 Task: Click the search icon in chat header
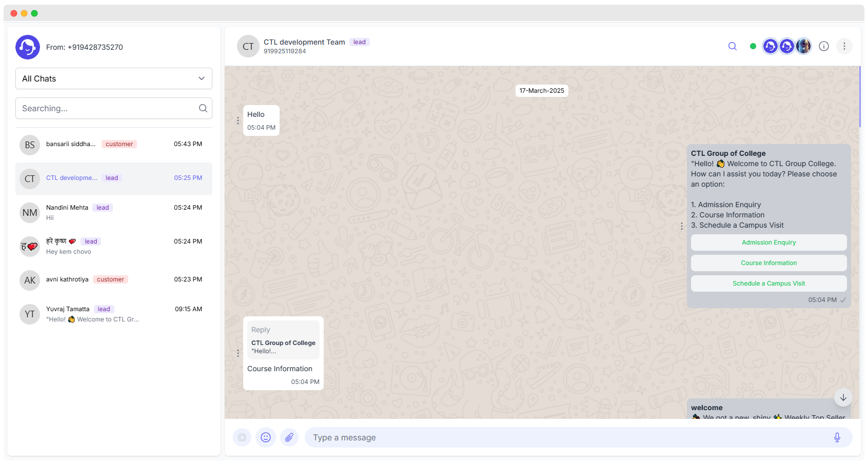(733, 46)
